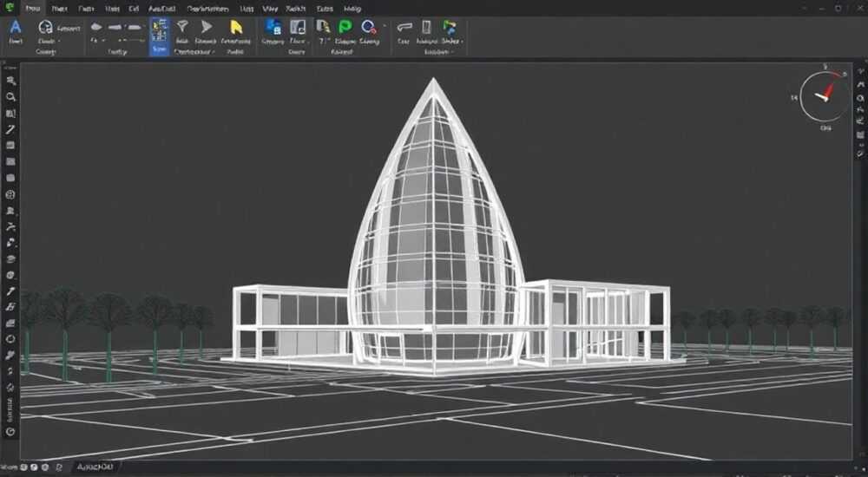Expand dropdown arrow beside blue circle ribbon icon
The width and height of the screenshot is (868, 477).
click(x=385, y=25)
